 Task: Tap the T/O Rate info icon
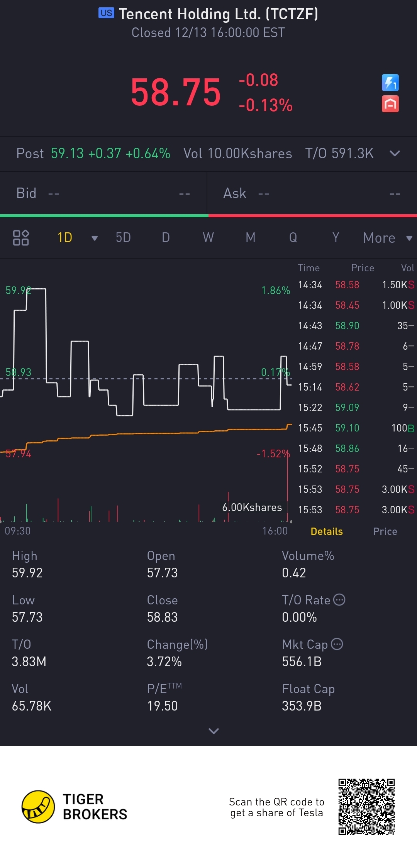(x=339, y=600)
